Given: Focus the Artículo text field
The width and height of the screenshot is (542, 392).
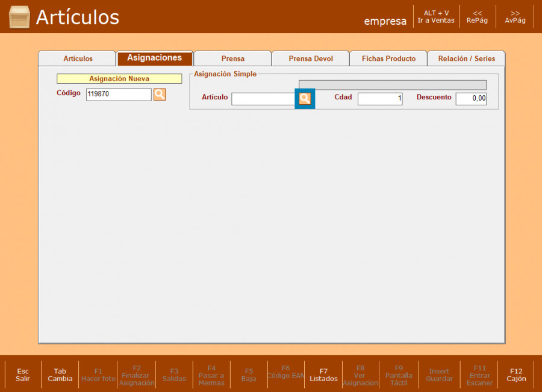Looking at the screenshot, I should point(263,99).
